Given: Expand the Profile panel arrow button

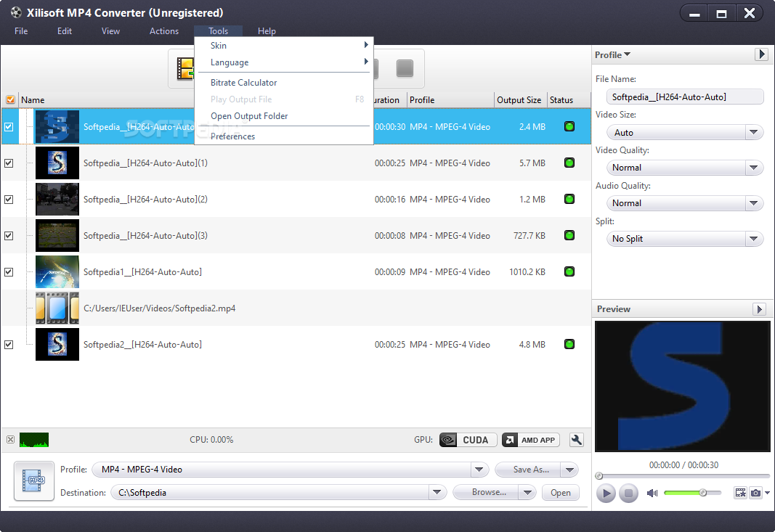Looking at the screenshot, I should pos(761,54).
